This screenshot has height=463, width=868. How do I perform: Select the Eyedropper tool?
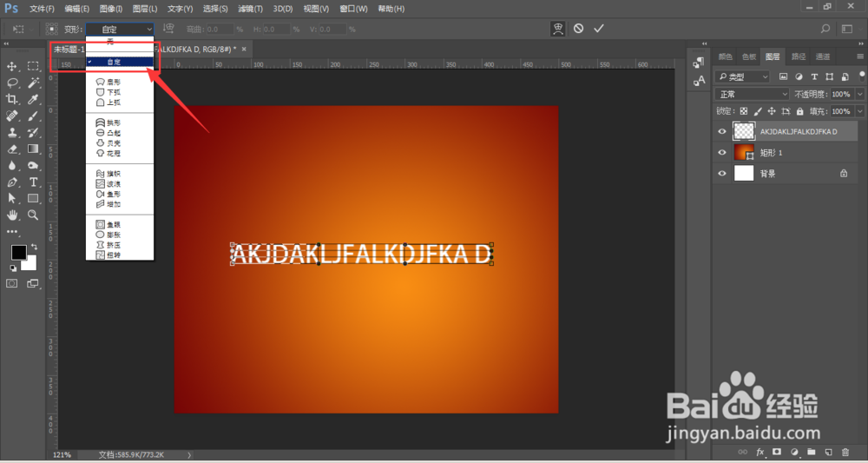coord(33,99)
